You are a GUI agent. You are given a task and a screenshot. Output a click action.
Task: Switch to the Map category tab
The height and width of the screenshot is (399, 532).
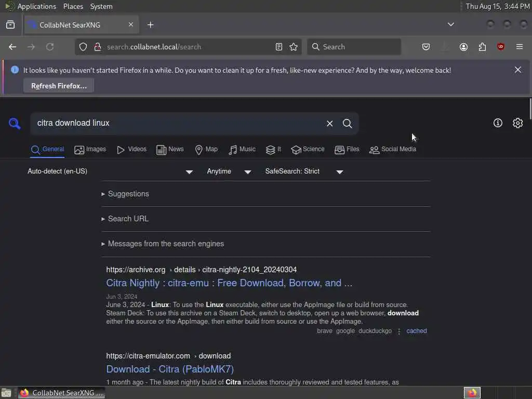click(x=206, y=149)
